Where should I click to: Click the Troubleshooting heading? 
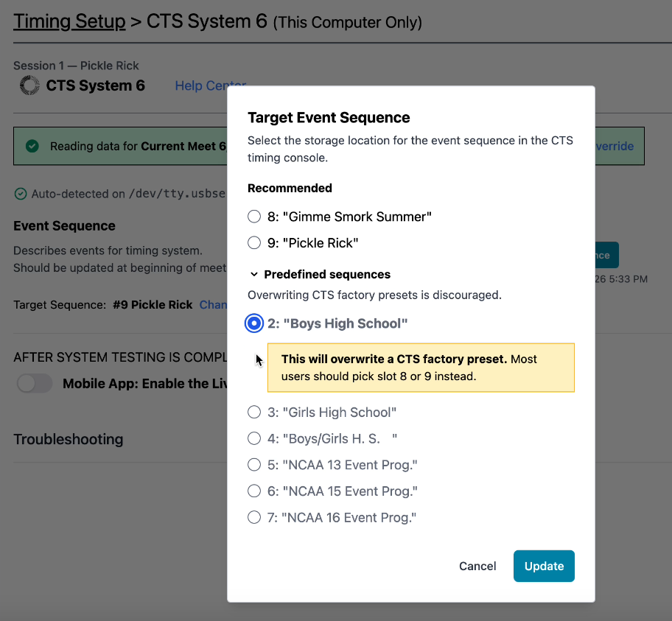tap(68, 439)
